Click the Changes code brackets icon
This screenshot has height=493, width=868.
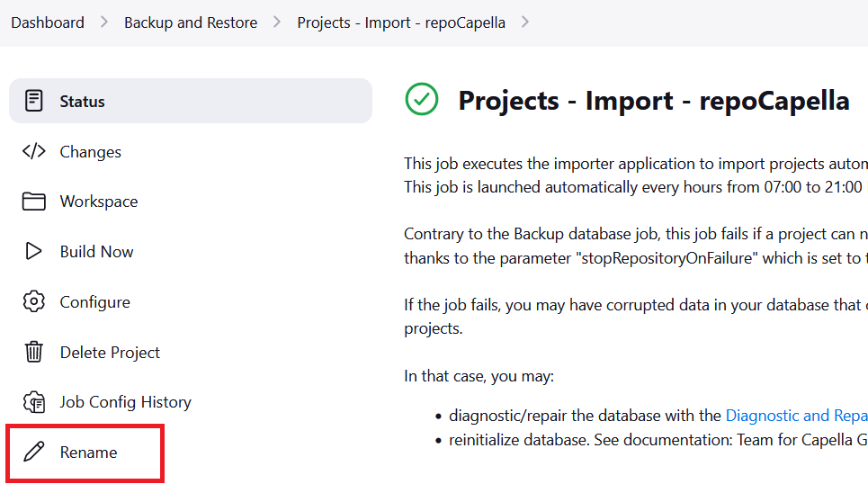point(34,151)
